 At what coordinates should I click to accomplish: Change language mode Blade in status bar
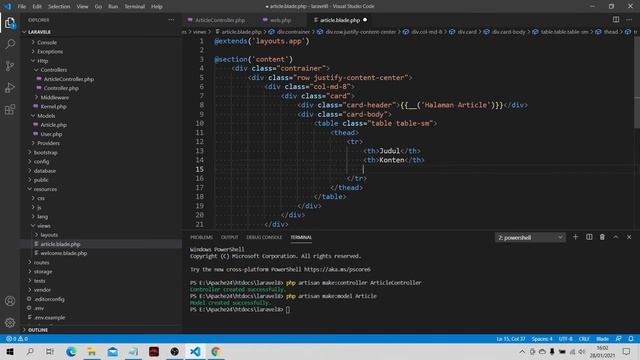(602, 339)
